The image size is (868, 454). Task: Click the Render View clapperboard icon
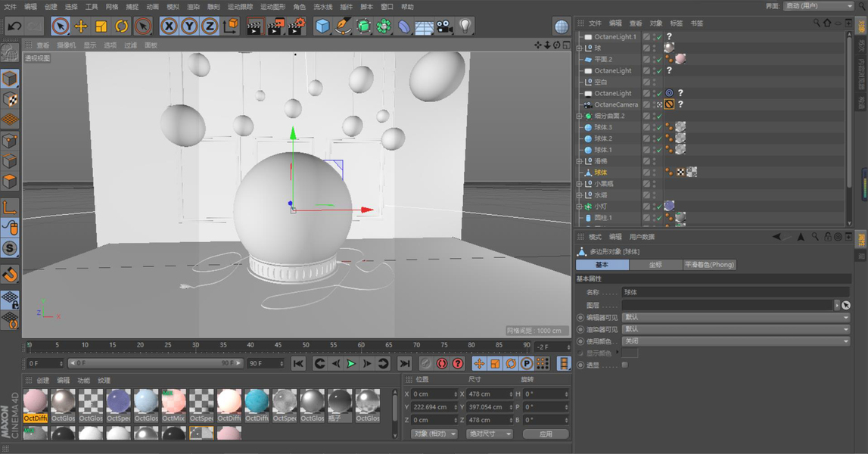coord(254,26)
